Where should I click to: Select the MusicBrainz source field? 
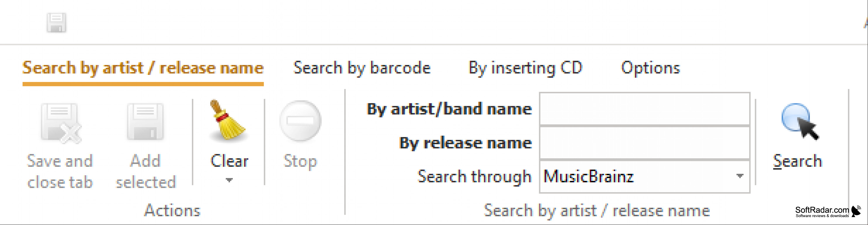click(644, 176)
